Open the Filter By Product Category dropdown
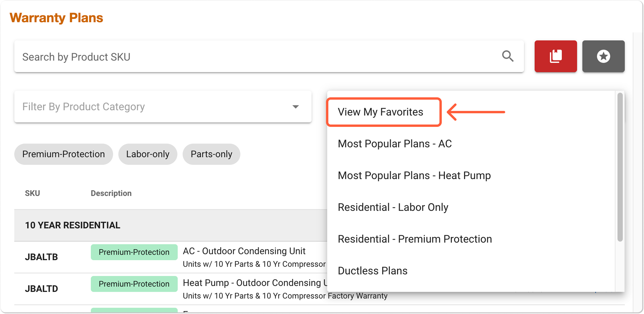This screenshot has height=314, width=644. pyautogui.click(x=163, y=106)
